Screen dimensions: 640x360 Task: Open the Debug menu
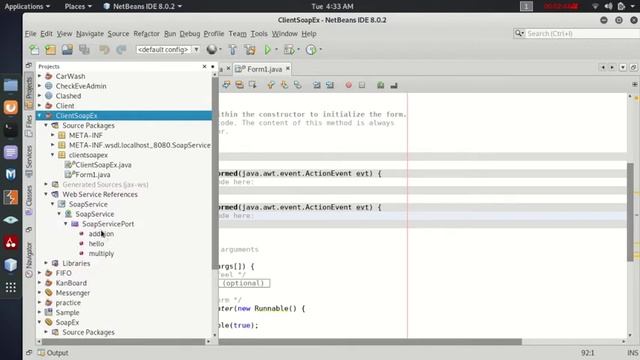click(190, 34)
